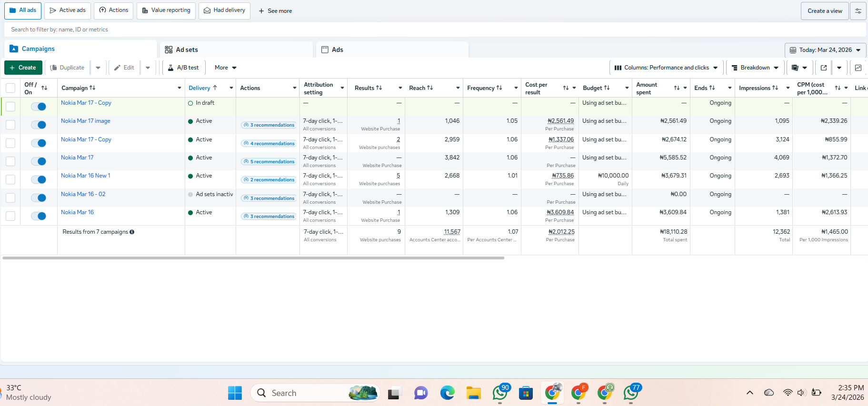
Task: Click the A/B test button
Action: pos(184,68)
